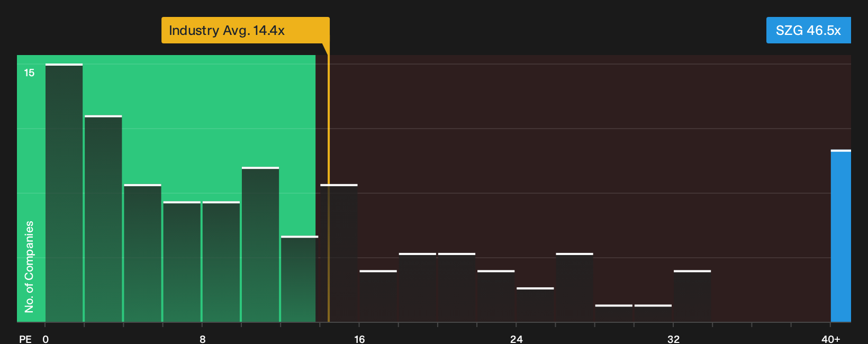Click the SZG 46.5x badge
This screenshot has height=344, width=868.
(x=808, y=30)
